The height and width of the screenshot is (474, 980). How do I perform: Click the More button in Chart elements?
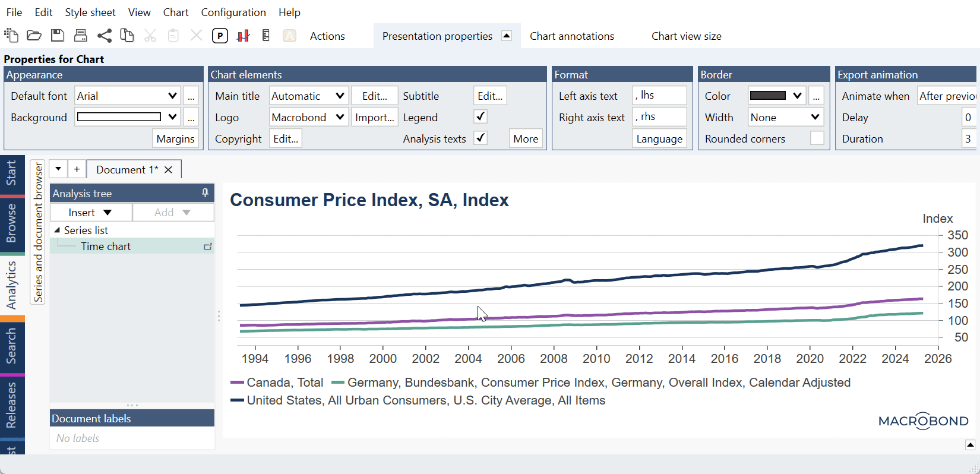526,138
